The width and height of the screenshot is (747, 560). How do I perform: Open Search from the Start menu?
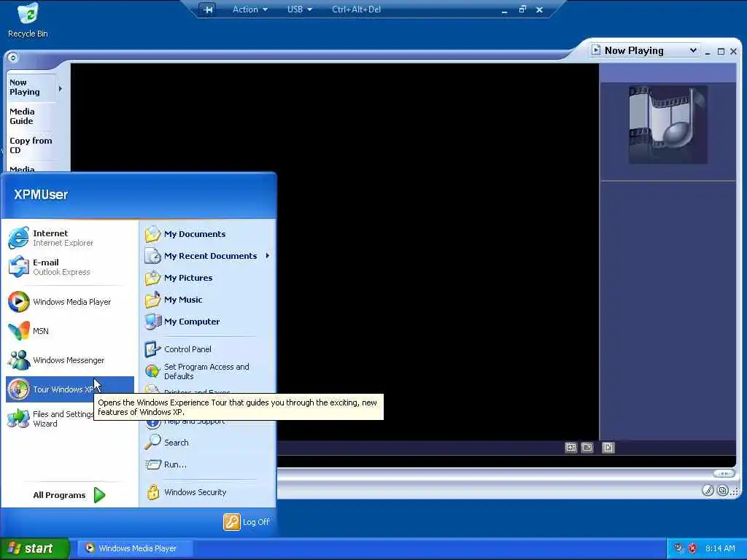208,443
